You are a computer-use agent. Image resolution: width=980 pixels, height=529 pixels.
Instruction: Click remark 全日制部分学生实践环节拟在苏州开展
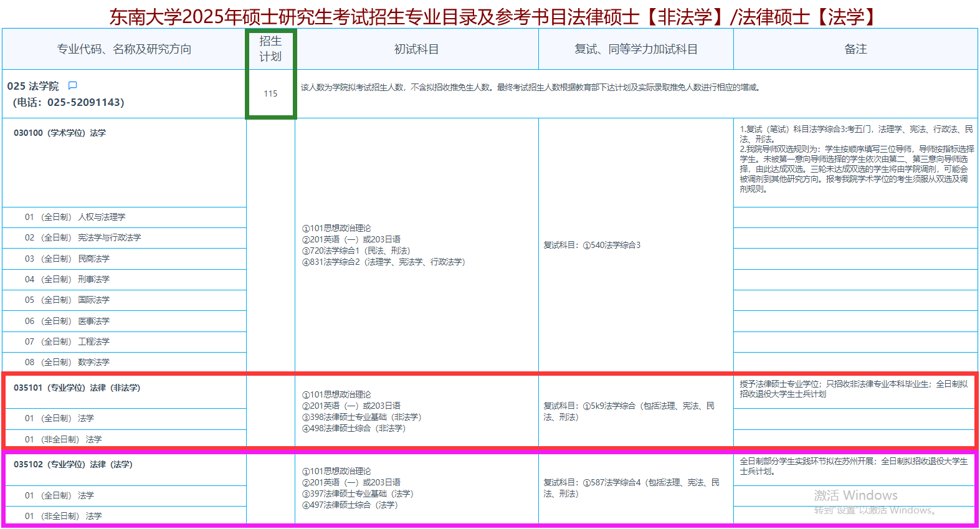tap(854, 466)
